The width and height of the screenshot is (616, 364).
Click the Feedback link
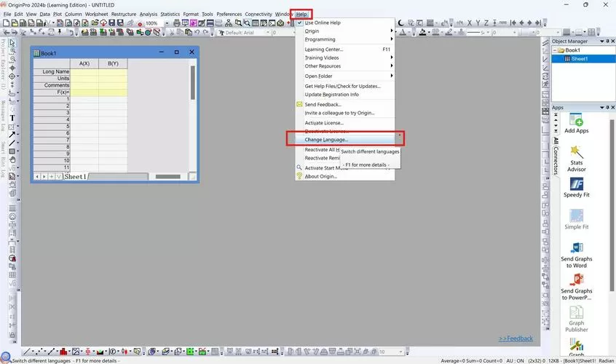tap(516, 339)
